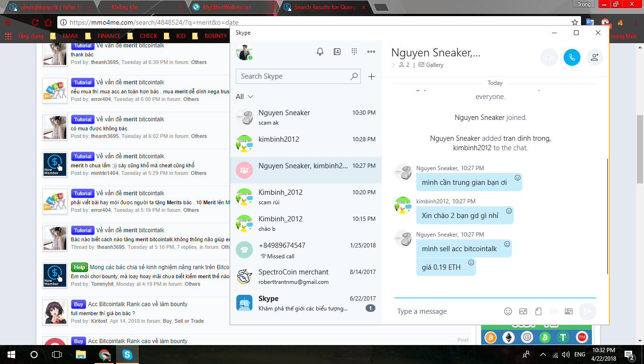Click the magnifier in Search Skype
This screenshot has width=644, height=364.
pos(354,76)
